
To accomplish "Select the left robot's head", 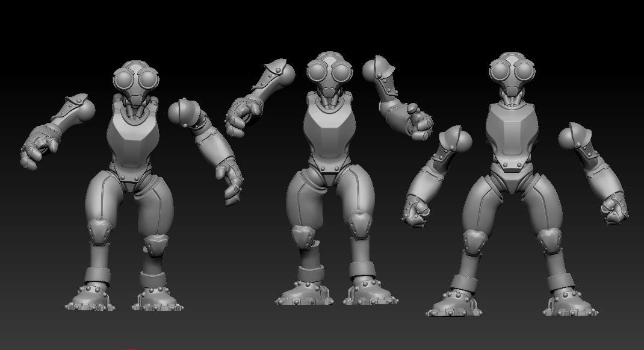I will (135, 75).
